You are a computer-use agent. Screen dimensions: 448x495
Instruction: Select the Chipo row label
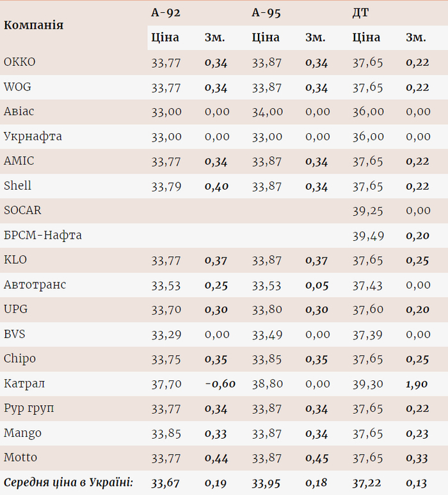[20, 359]
